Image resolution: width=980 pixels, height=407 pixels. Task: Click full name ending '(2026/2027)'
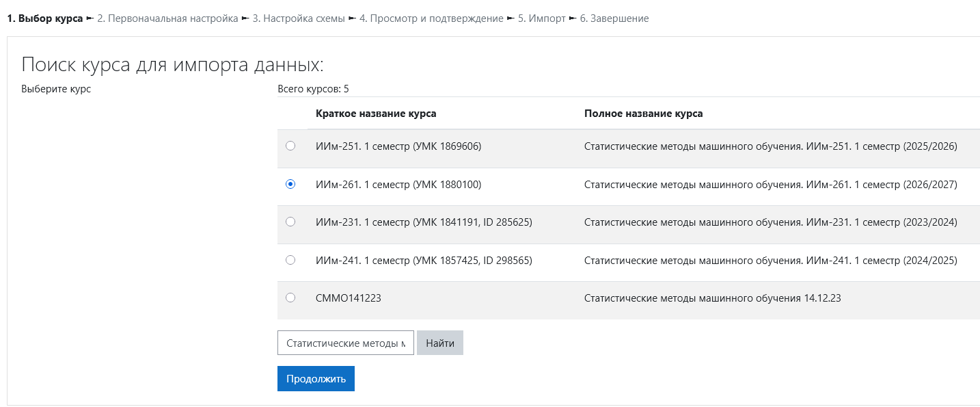(771, 185)
